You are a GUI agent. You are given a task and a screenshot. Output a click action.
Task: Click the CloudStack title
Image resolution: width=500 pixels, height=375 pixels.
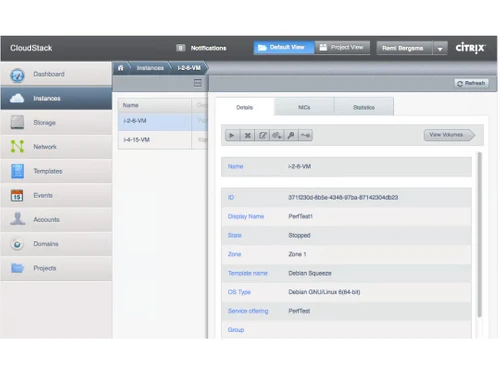tap(31, 48)
